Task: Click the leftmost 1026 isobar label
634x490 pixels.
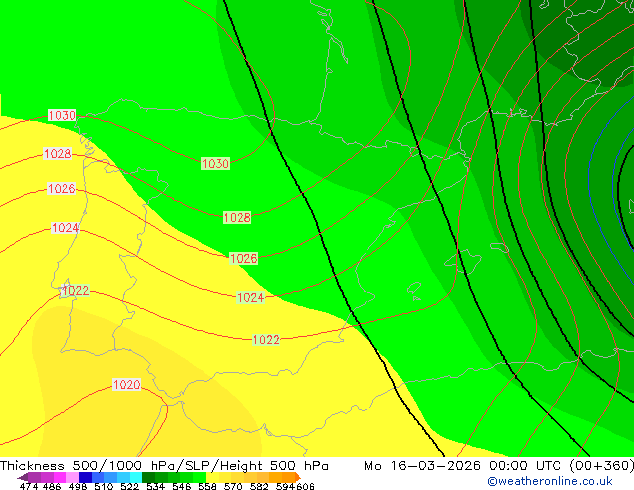Action: (61, 188)
